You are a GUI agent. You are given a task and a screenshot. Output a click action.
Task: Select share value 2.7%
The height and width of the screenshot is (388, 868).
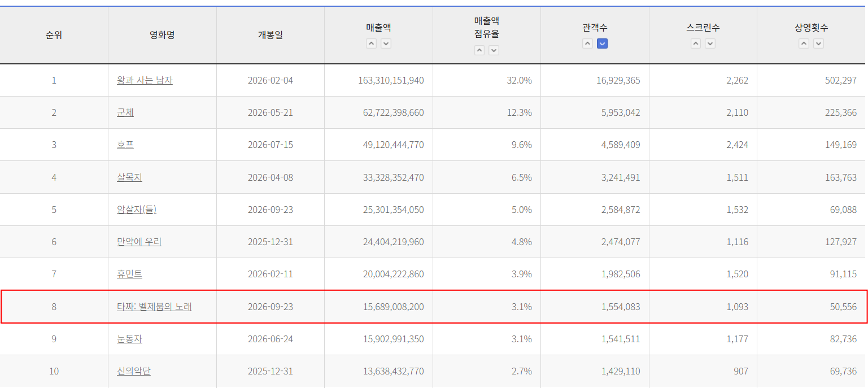coord(522,371)
